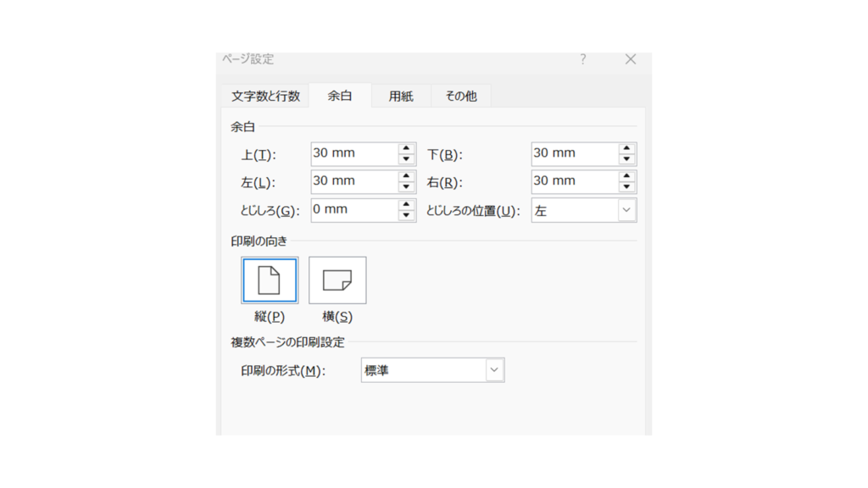Viewport: 868px width, 488px height.
Task: Select the 縦 portrait orientation icon
Action: [x=270, y=280]
